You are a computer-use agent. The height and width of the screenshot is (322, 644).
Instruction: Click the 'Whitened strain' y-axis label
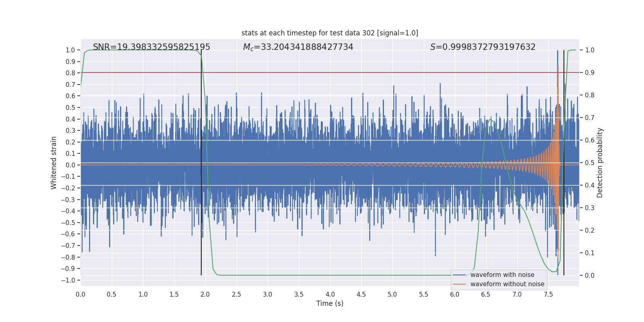pos(54,163)
